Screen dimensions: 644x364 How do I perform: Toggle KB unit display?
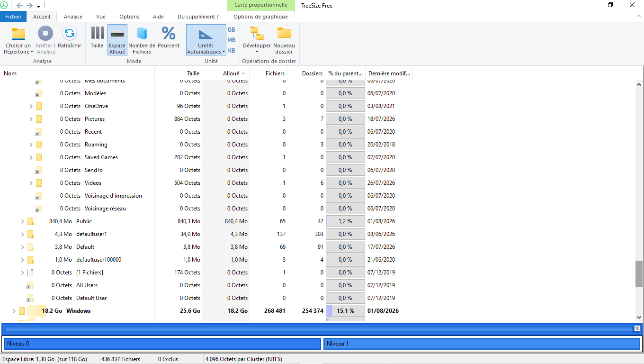[232, 50]
